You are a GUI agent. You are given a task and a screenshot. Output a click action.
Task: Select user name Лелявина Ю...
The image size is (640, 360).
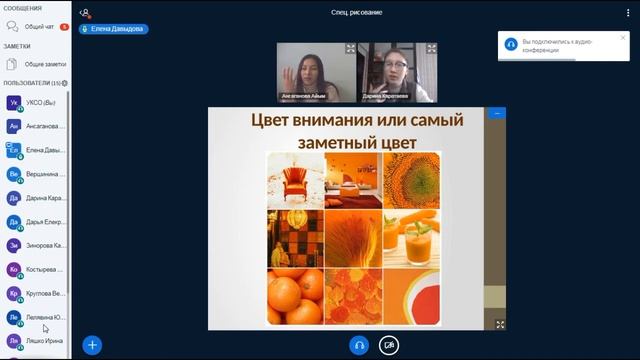click(x=45, y=317)
